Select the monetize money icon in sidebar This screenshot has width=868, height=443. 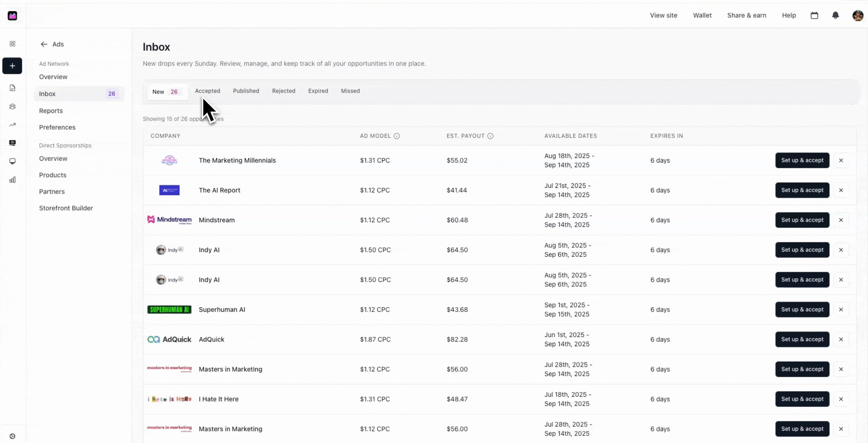click(12, 143)
